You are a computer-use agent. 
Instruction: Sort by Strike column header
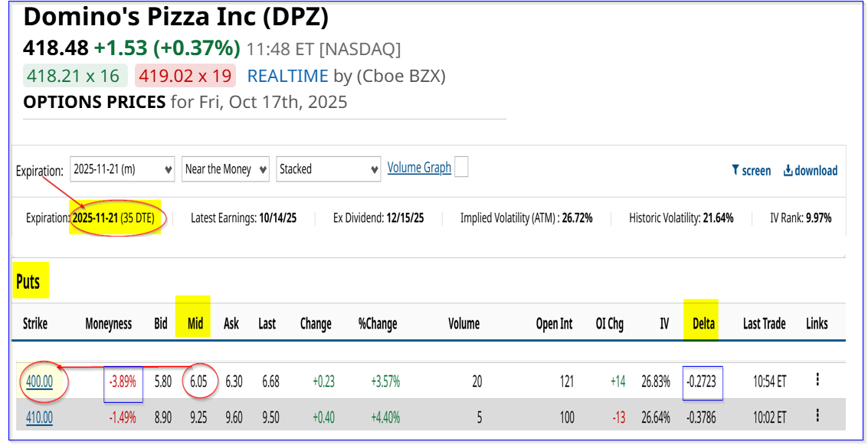[35, 324]
